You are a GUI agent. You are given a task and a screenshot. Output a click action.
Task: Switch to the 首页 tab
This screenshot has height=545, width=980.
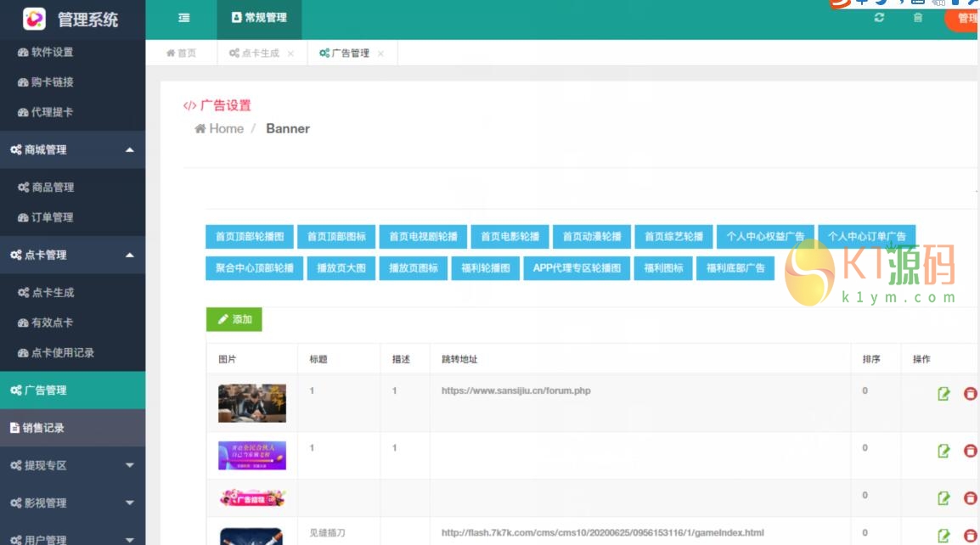coord(181,53)
